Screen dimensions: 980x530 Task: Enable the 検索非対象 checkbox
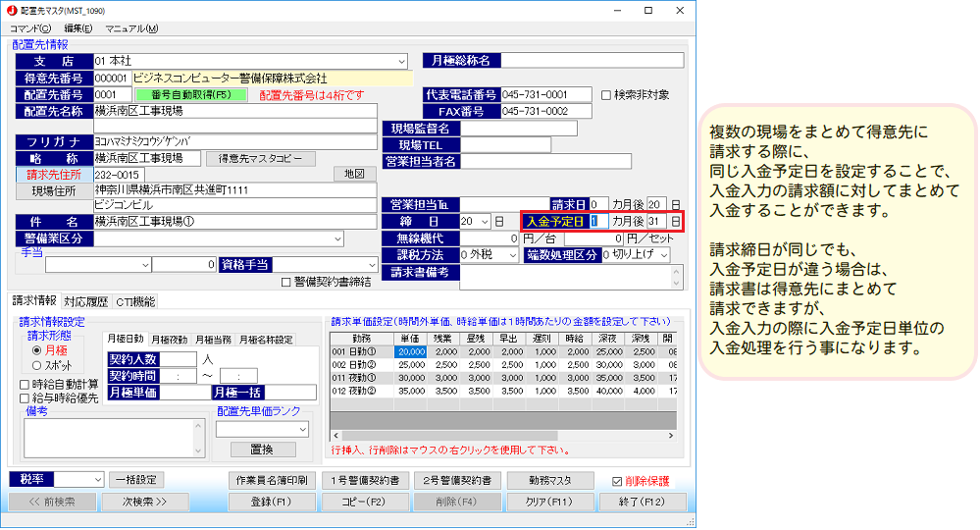point(606,95)
